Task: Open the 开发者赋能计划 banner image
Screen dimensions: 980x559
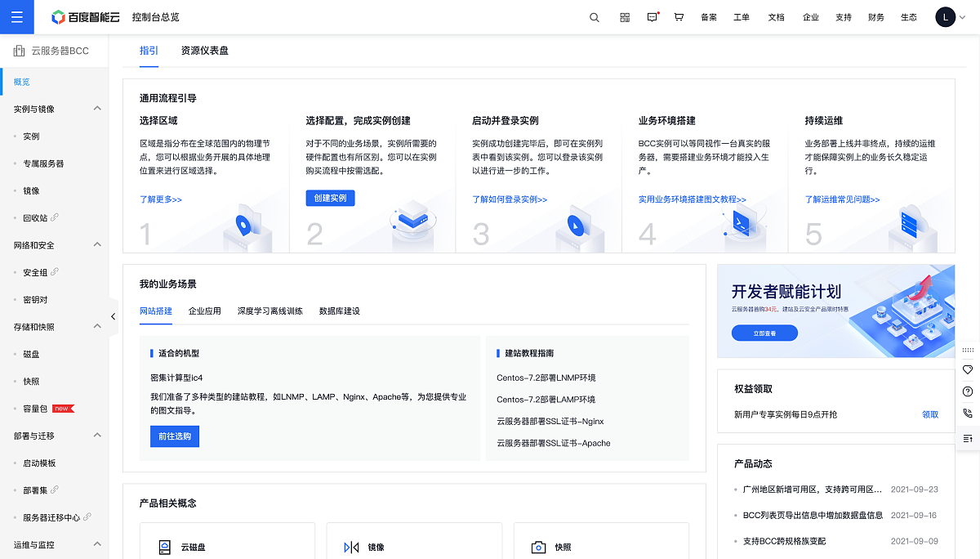Action: [x=835, y=311]
